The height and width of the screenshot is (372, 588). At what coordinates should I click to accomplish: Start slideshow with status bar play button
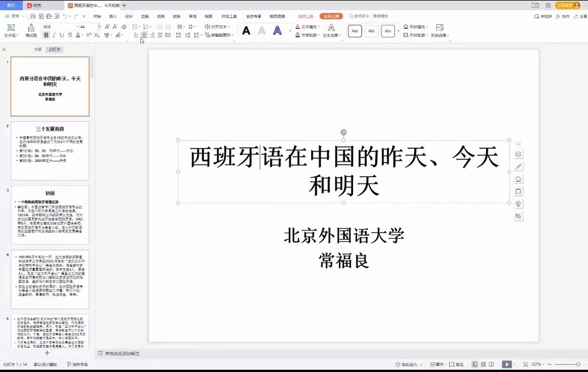tap(507, 364)
